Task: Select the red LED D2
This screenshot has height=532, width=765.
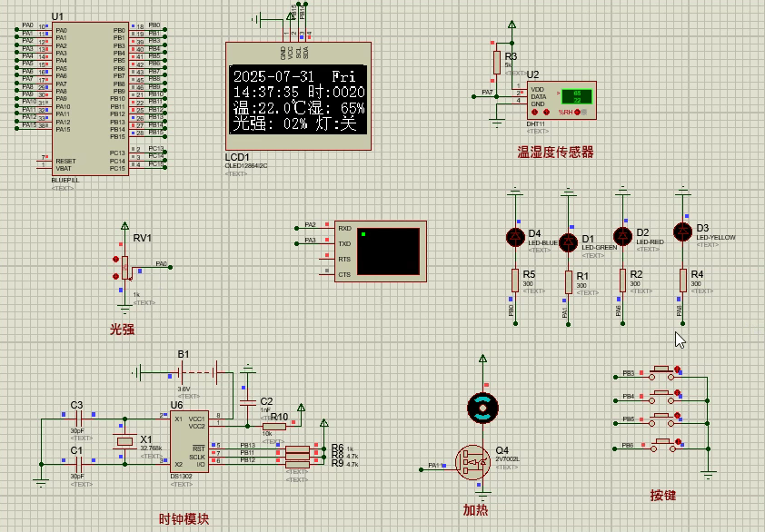Action: coord(624,236)
